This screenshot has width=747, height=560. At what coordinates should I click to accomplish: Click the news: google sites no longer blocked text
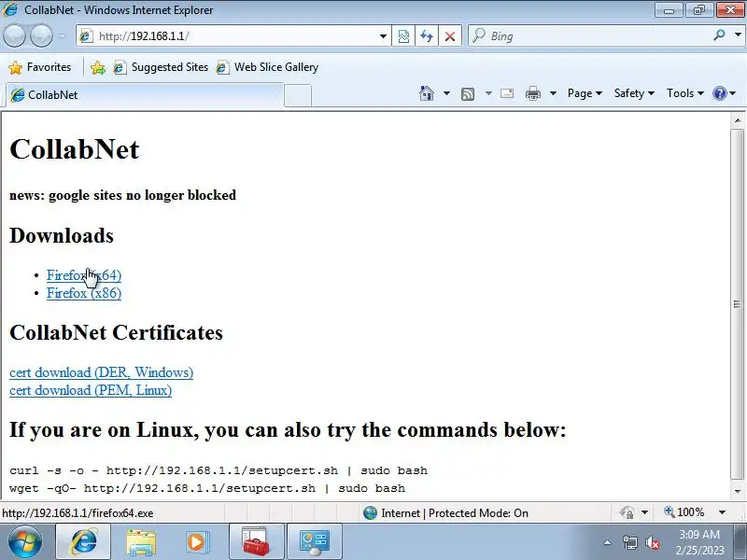123,195
